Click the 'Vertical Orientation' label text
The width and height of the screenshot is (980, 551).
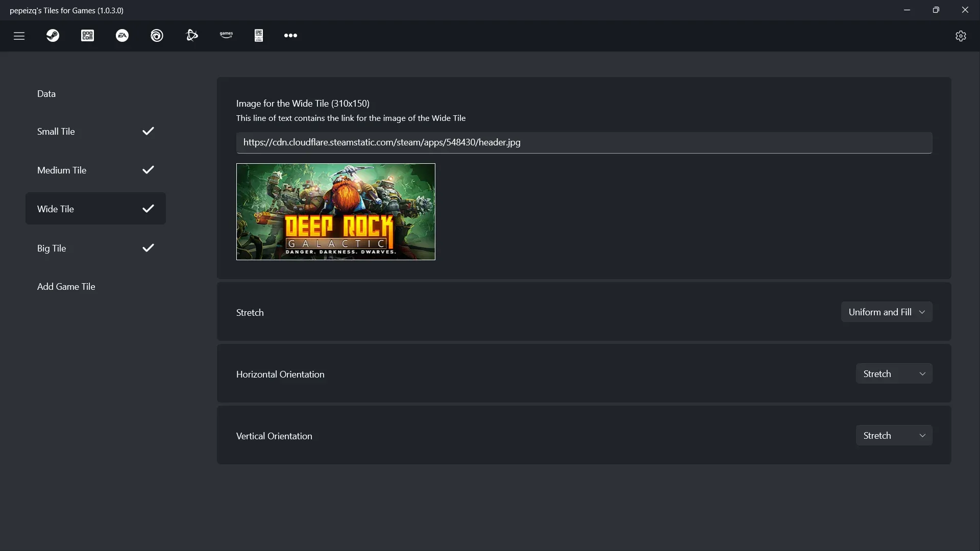coord(274,436)
